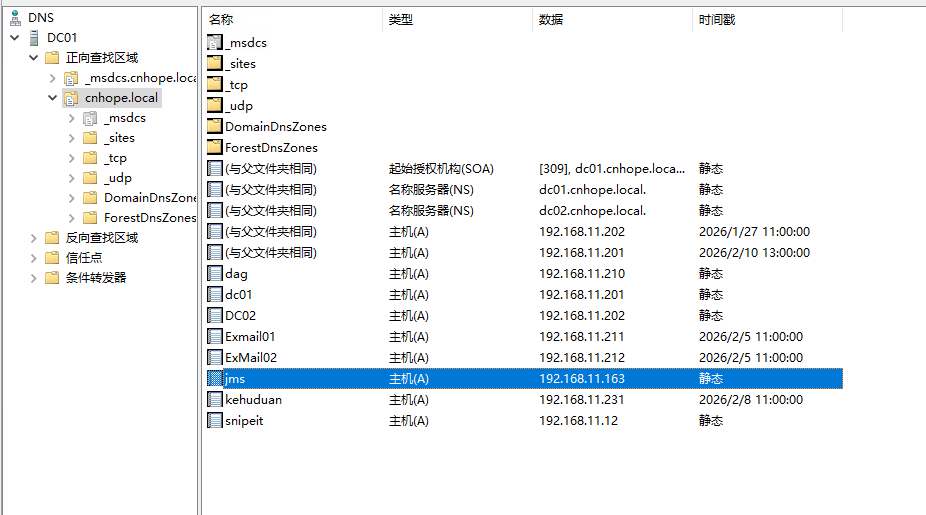Collapse the 正向查找区域 node

[x=34, y=58]
